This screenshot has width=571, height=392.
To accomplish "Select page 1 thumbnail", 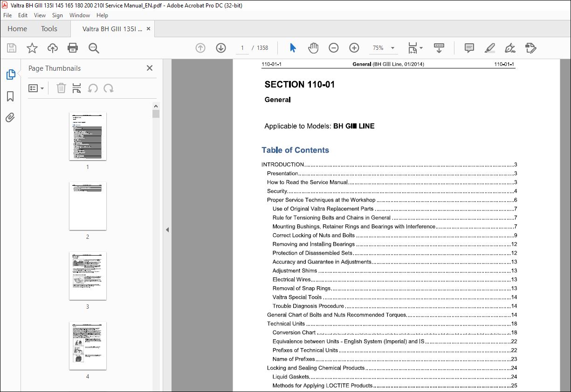I will click(88, 136).
